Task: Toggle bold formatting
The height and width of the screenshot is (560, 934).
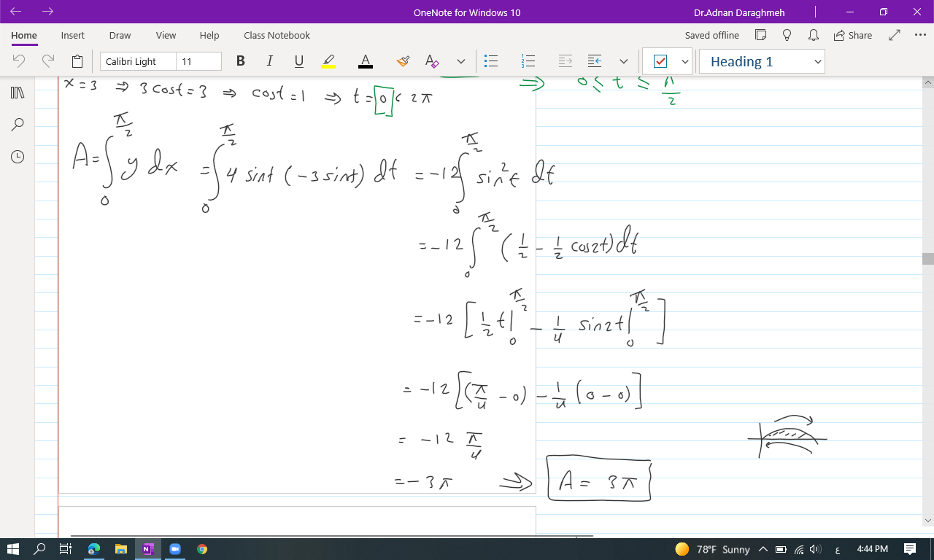Action: [x=241, y=61]
